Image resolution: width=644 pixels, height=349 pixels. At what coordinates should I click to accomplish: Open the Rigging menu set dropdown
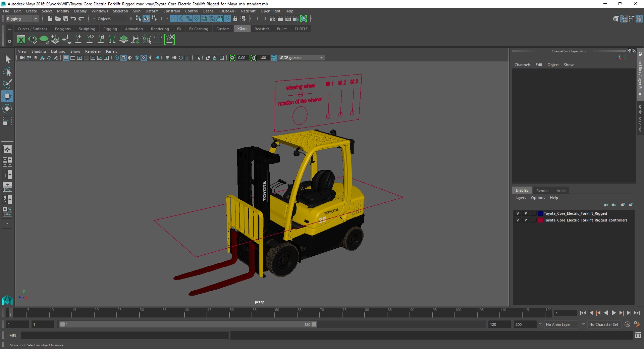coord(22,19)
